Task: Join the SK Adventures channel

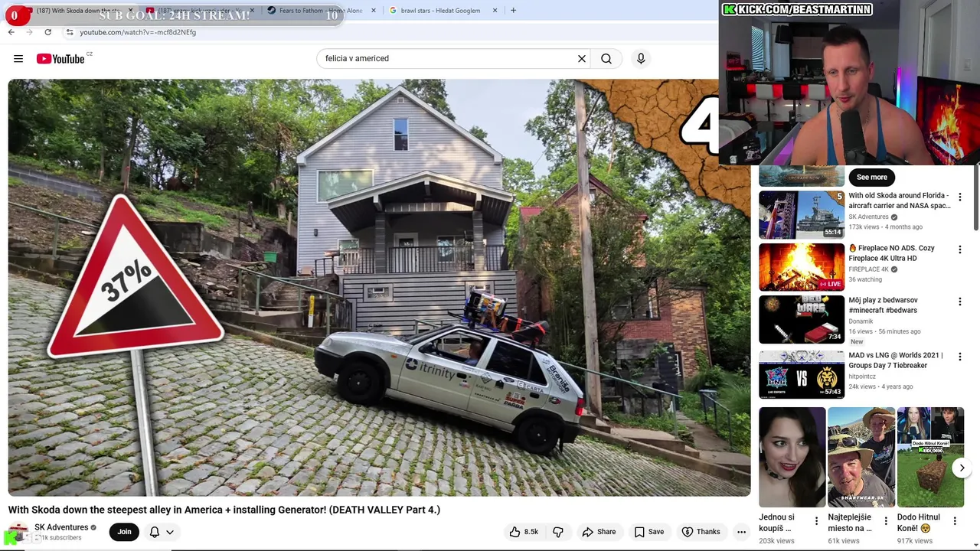Action: click(x=124, y=532)
